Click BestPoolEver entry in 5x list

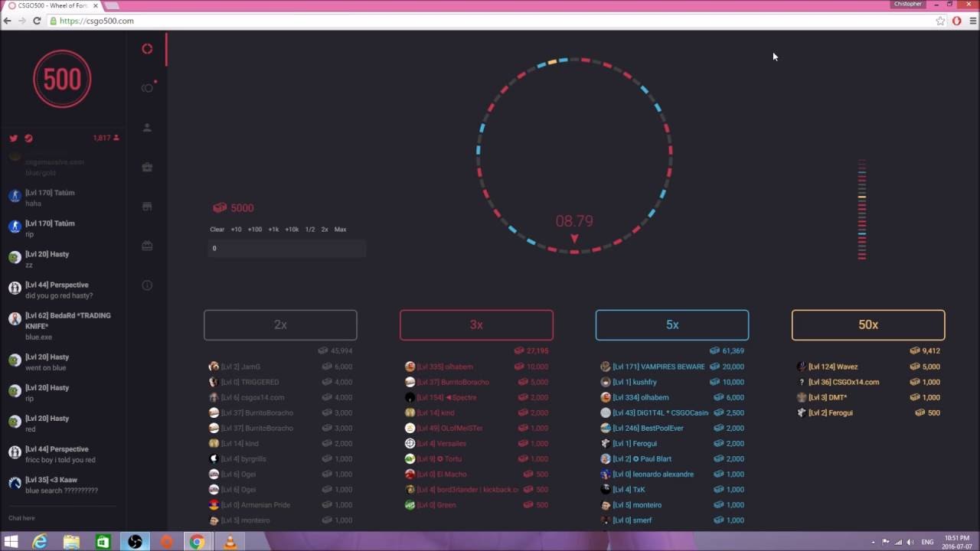tap(672, 428)
